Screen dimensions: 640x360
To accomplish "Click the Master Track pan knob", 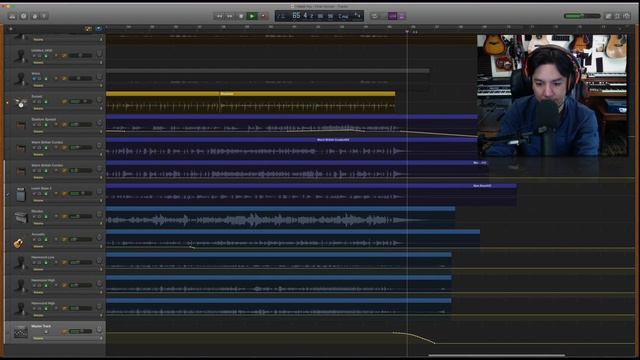I will point(99,330).
